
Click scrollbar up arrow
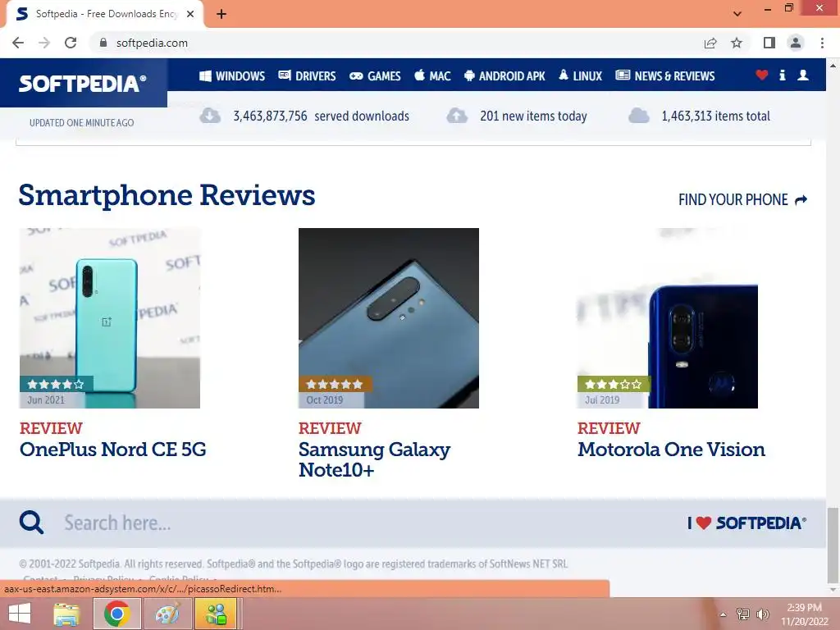point(833,66)
